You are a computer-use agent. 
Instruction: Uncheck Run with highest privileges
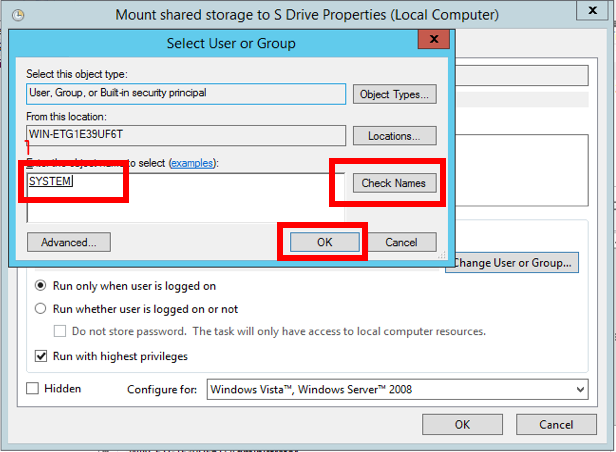click(x=41, y=356)
